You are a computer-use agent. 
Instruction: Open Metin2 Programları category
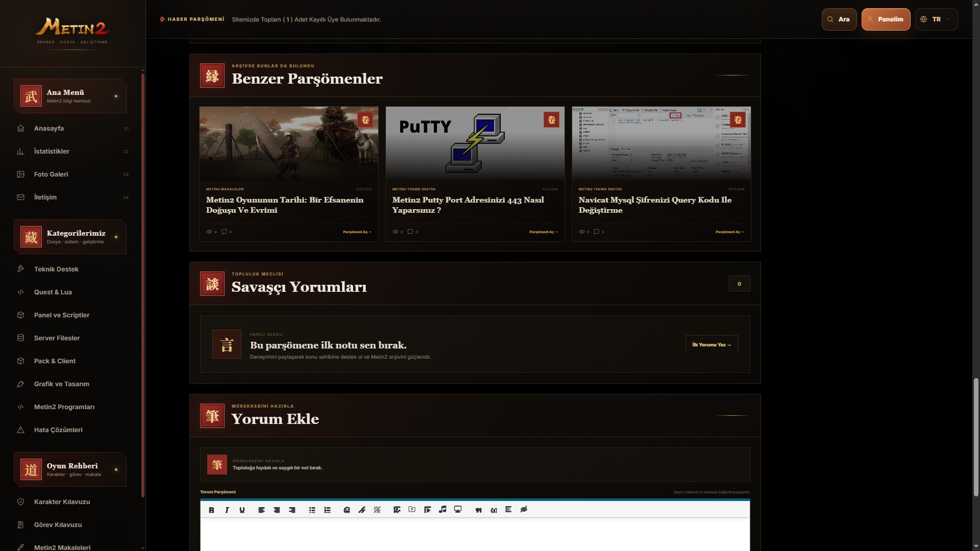point(72,407)
